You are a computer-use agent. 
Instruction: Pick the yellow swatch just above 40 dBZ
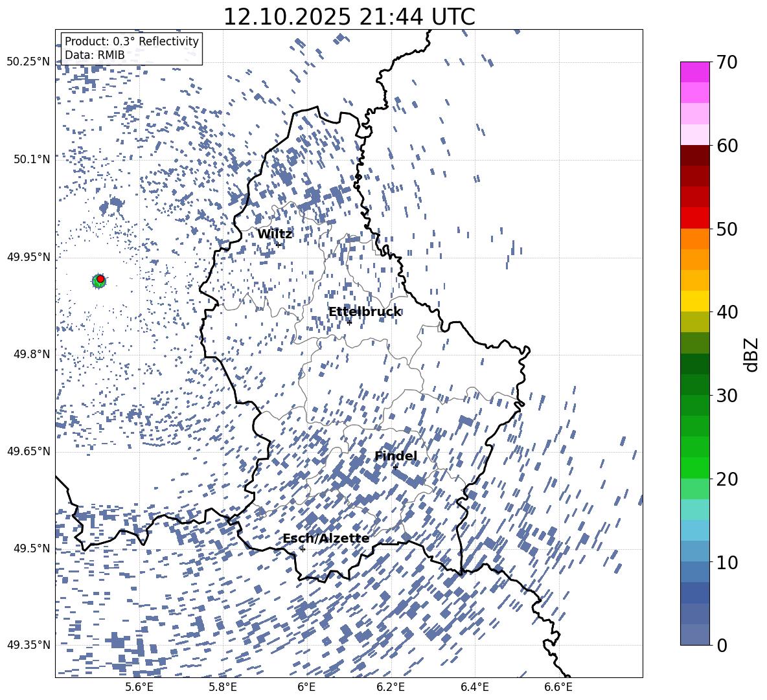click(x=695, y=301)
